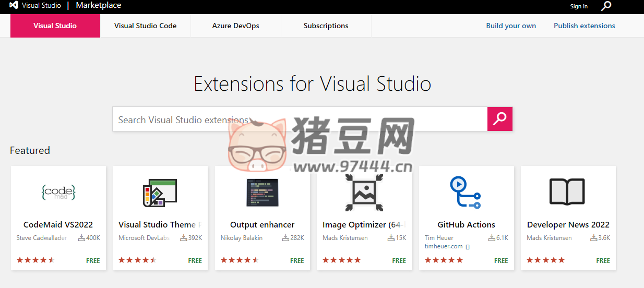
Task: Click the Sign in link
Action: click(x=579, y=6)
